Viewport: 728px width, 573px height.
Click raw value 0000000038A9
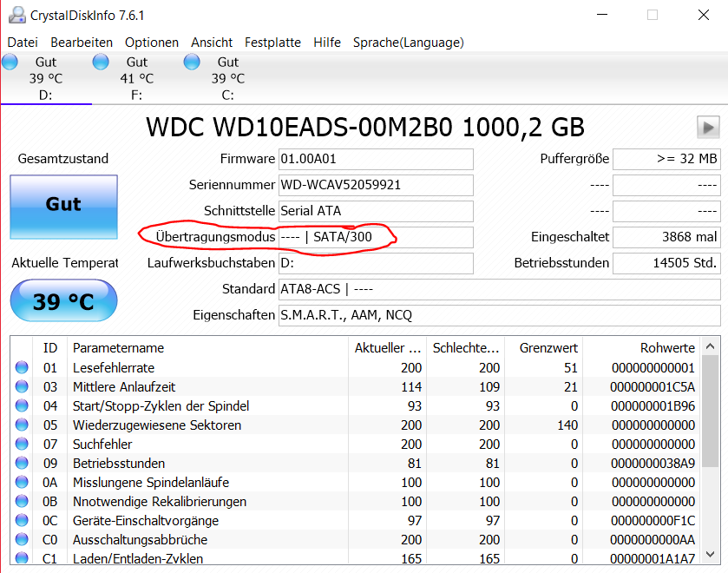coord(653,463)
